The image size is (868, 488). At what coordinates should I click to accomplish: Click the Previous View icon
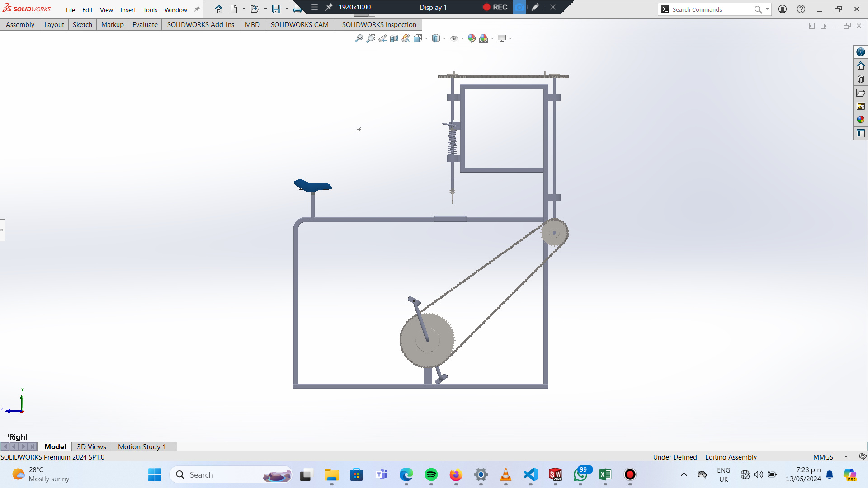[382, 38]
